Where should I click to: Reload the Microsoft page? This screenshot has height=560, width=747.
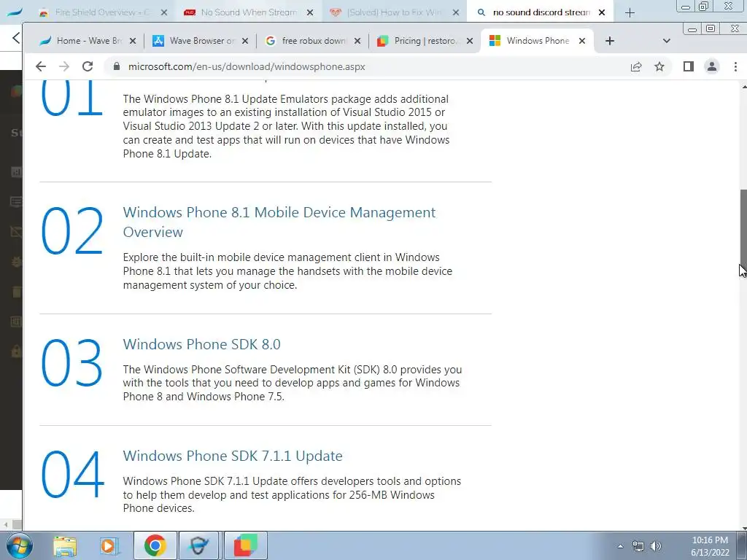[x=88, y=66]
